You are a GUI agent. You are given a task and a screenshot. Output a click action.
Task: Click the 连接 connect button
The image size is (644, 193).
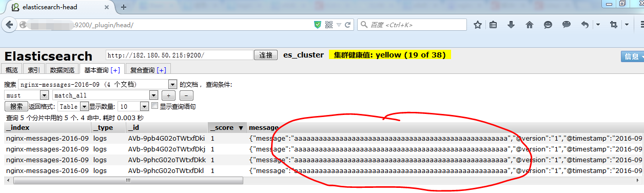point(266,55)
